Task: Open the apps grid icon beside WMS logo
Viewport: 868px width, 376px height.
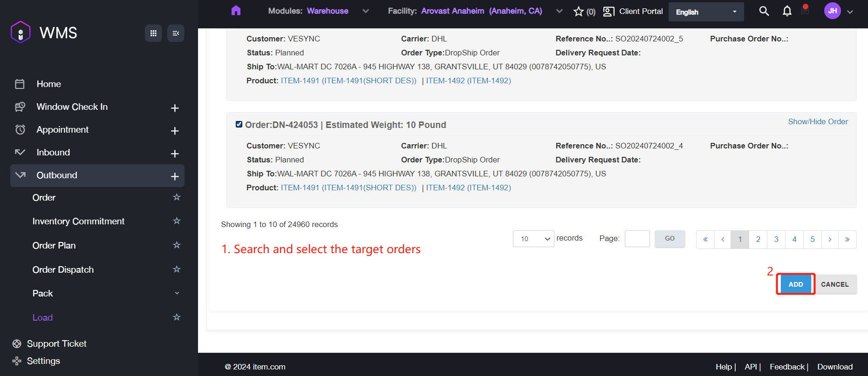Action: (153, 33)
